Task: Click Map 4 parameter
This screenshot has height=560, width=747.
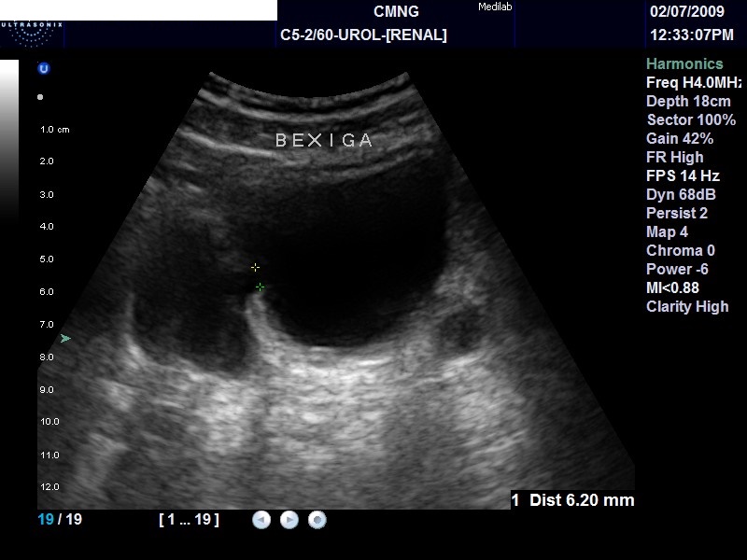Action: coord(667,231)
